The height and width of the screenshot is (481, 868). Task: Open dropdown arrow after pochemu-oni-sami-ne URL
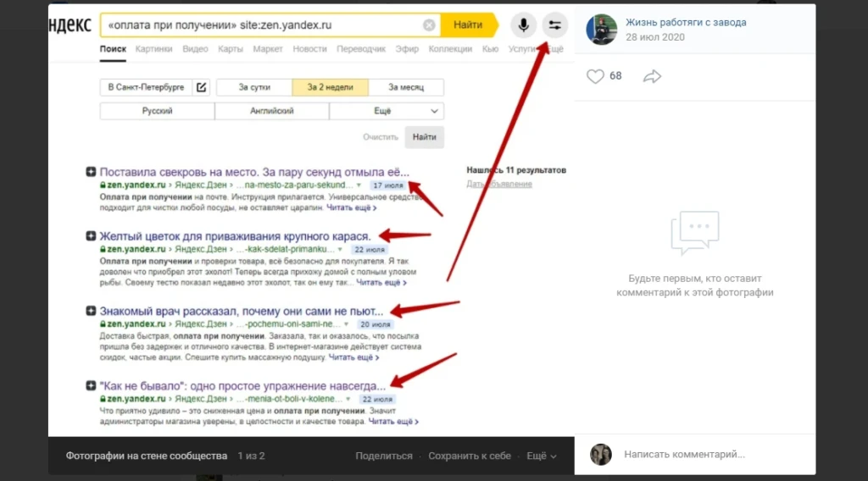(347, 324)
